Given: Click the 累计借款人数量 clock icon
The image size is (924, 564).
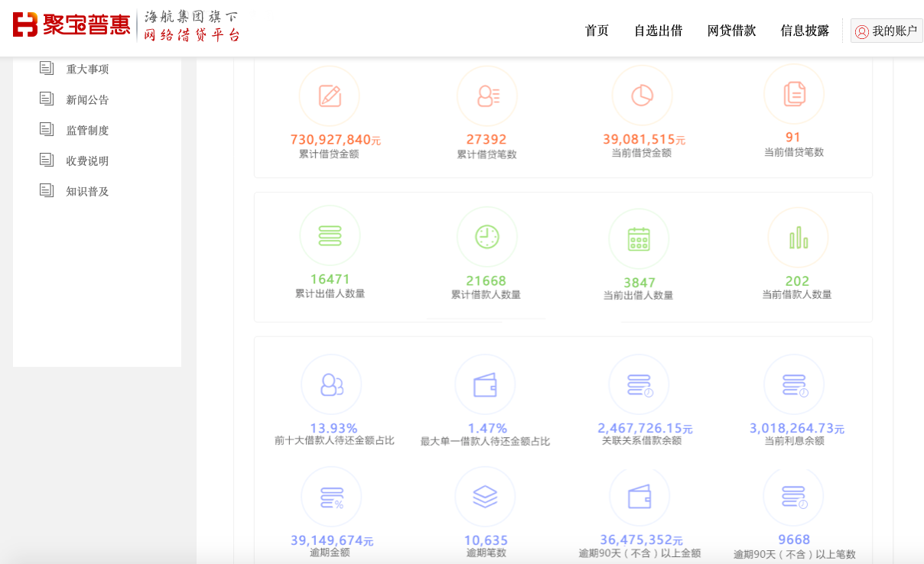Looking at the screenshot, I should (x=487, y=237).
